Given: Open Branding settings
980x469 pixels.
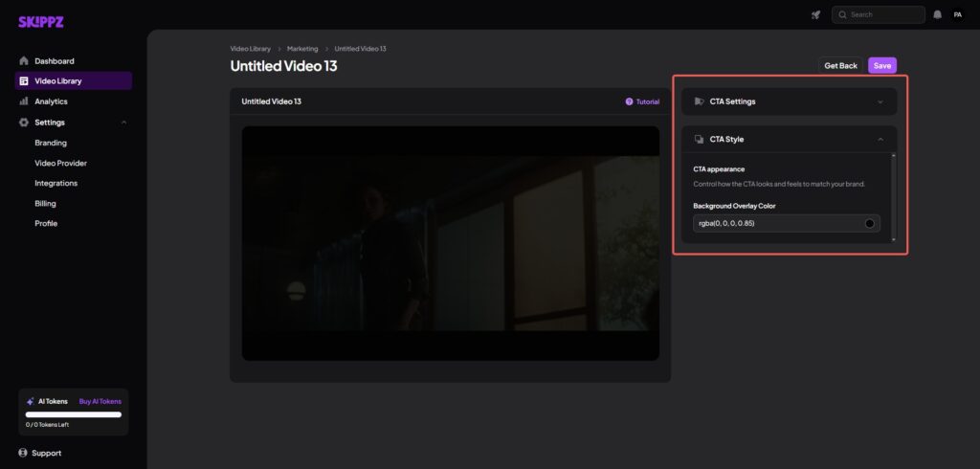Looking at the screenshot, I should 51,143.
